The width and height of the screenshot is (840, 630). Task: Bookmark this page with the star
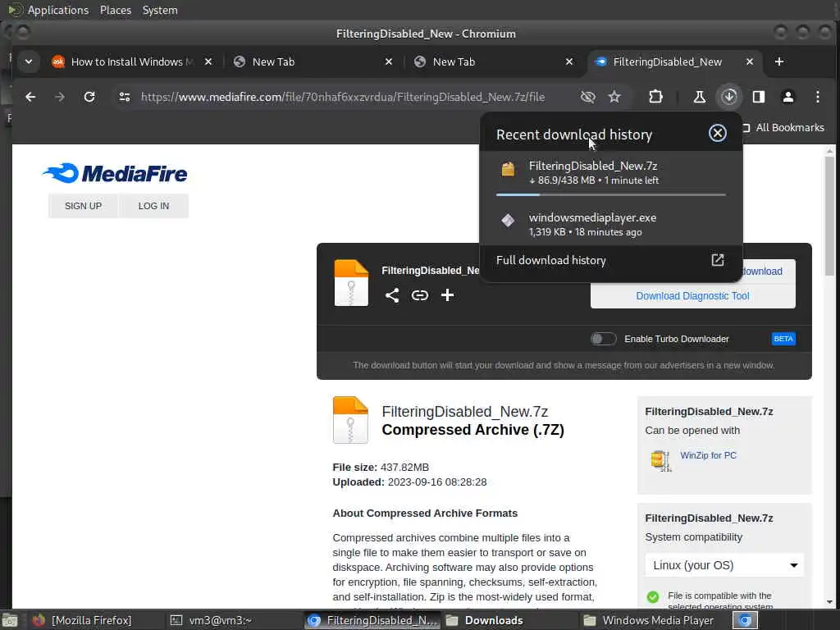[x=614, y=97]
